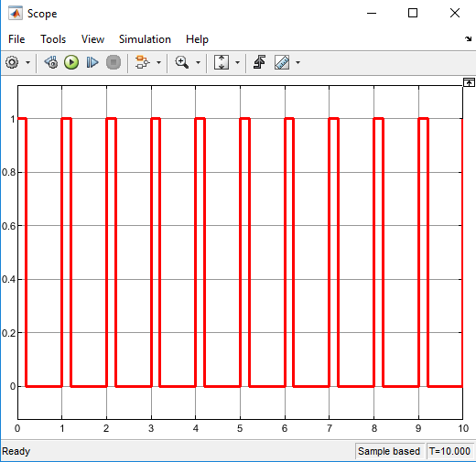Open the Help menu

tap(197, 39)
